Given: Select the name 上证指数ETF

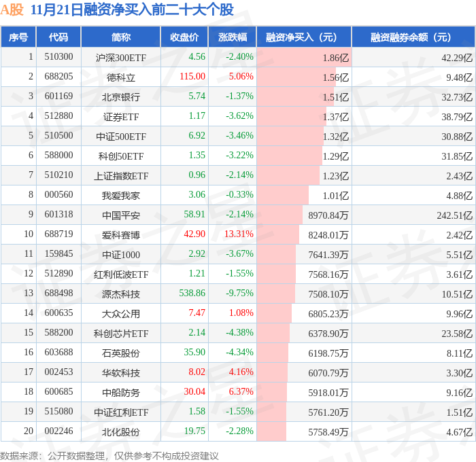Looking at the screenshot, I should [x=121, y=176].
